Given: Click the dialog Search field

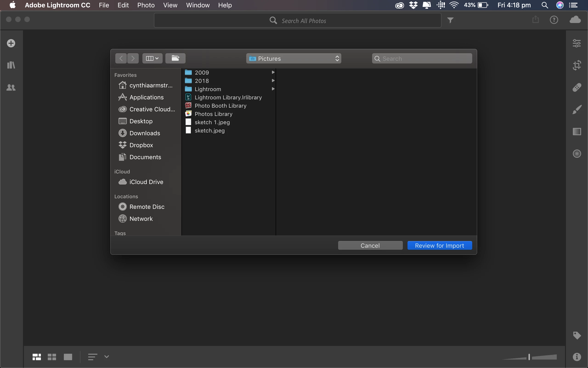Looking at the screenshot, I should pos(422,58).
